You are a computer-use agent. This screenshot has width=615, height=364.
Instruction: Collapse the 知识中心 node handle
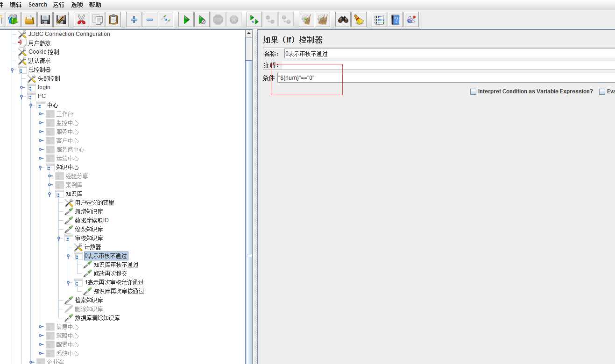click(41, 168)
